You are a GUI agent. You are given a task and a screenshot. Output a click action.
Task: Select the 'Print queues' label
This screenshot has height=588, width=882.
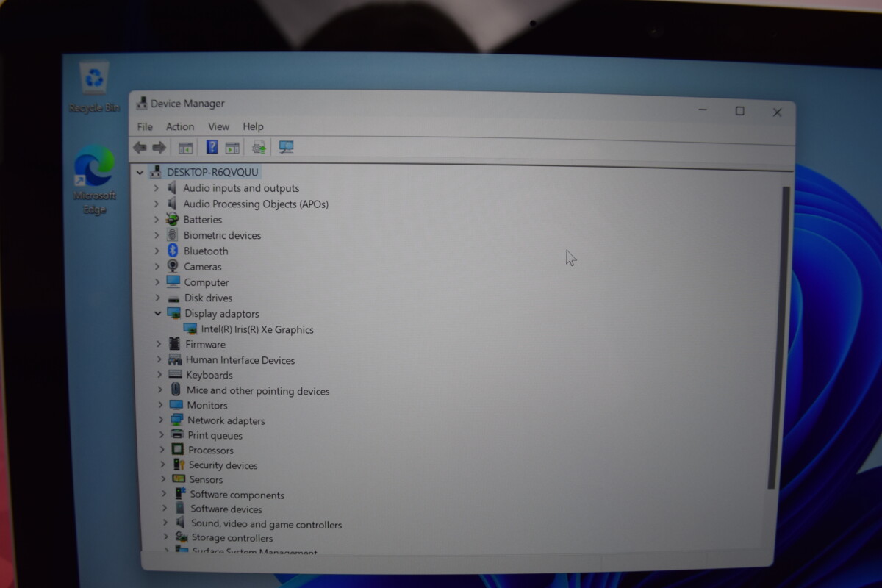coord(215,435)
